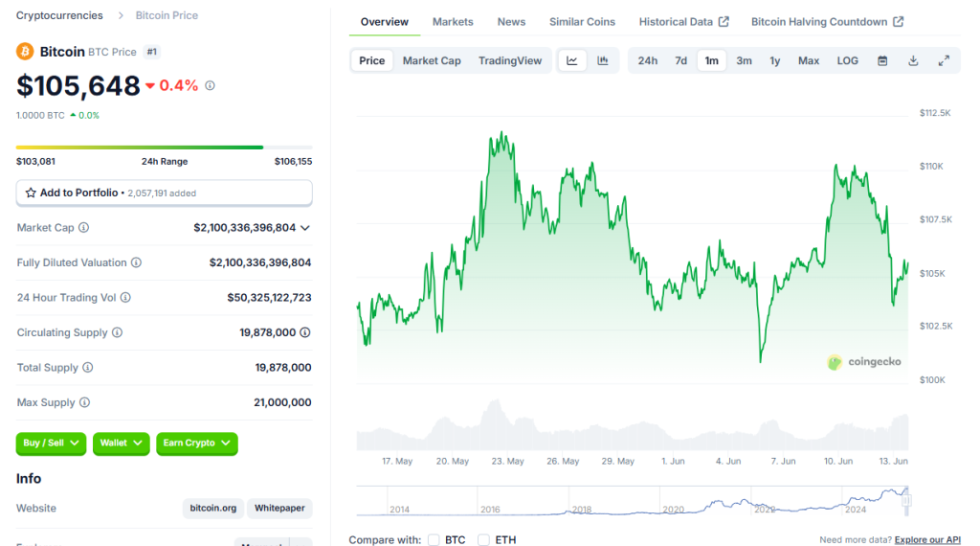980x546 pixels.
Task: Open the info icon next to the Circulating Supply label
Action: click(x=117, y=332)
